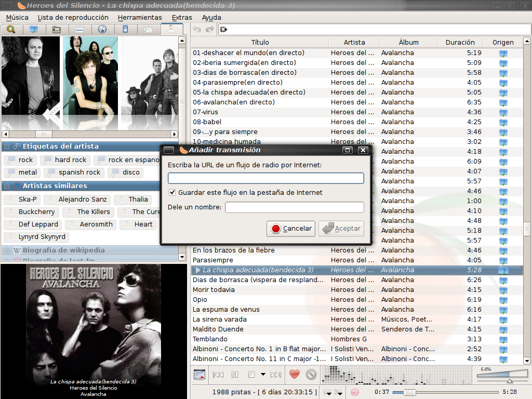Click the radio stream URL input field
The height and width of the screenshot is (399, 532).
(265, 179)
